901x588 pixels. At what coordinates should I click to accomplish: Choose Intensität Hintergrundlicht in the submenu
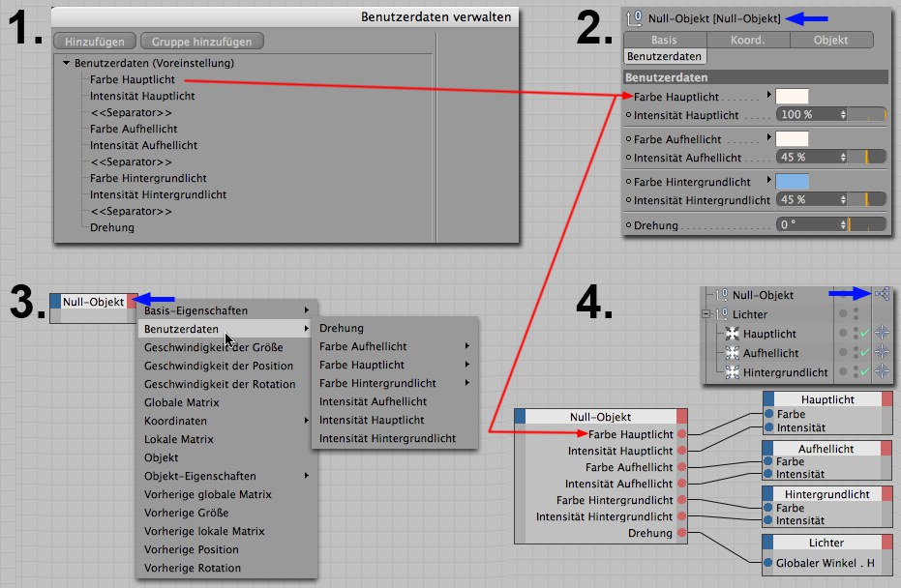coord(395,438)
